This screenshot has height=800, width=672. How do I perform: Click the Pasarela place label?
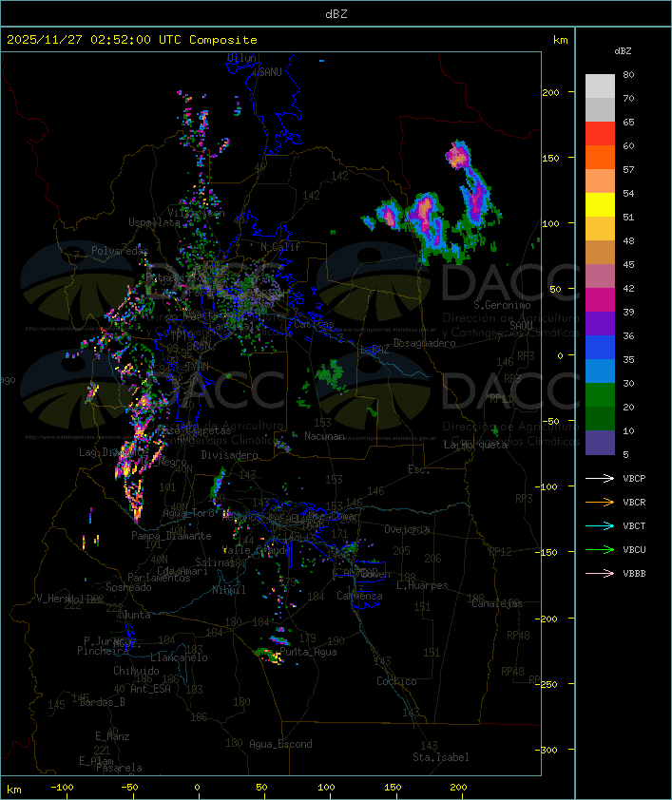[119, 768]
